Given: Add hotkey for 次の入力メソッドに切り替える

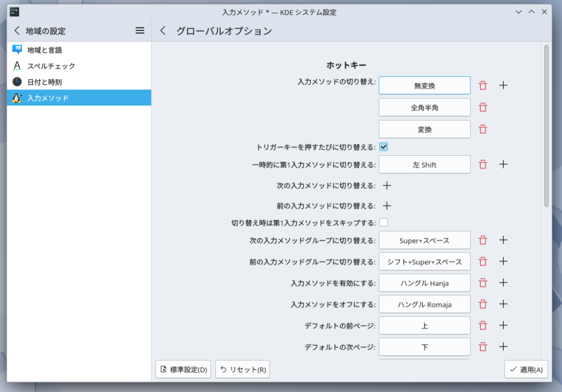Looking at the screenshot, I should pyautogui.click(x=387, y=186).
